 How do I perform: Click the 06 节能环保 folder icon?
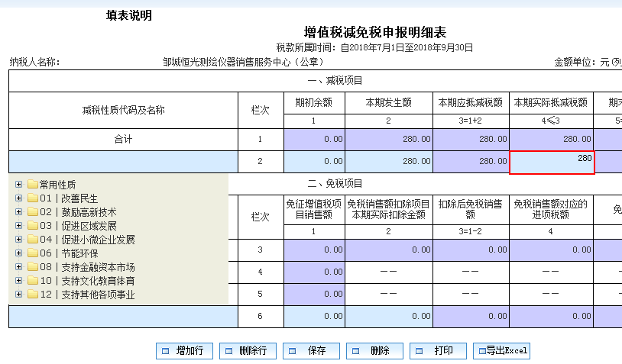[33, 253]
